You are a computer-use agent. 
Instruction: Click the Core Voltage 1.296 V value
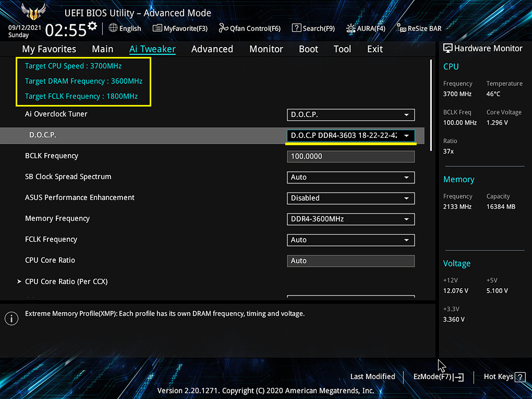497,122
